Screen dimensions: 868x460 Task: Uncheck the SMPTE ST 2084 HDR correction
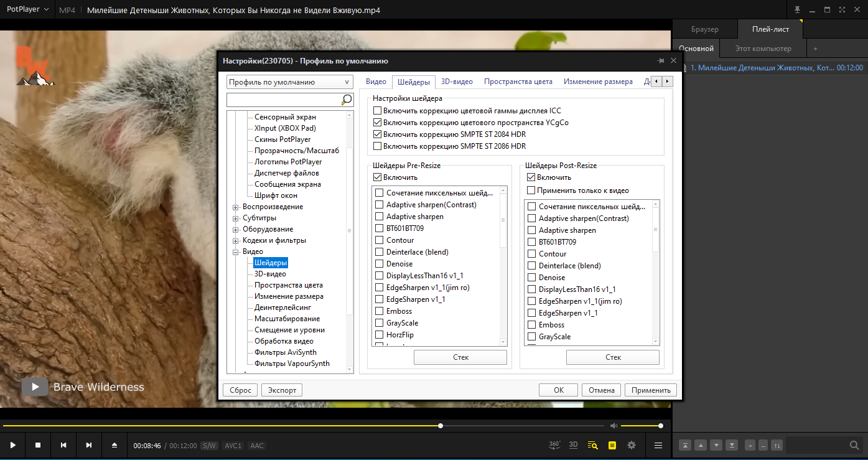click(x=377, y=134)
